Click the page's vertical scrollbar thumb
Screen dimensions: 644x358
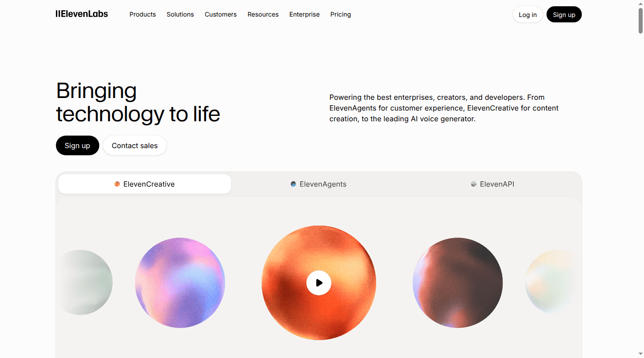click(x=640, y=20)
